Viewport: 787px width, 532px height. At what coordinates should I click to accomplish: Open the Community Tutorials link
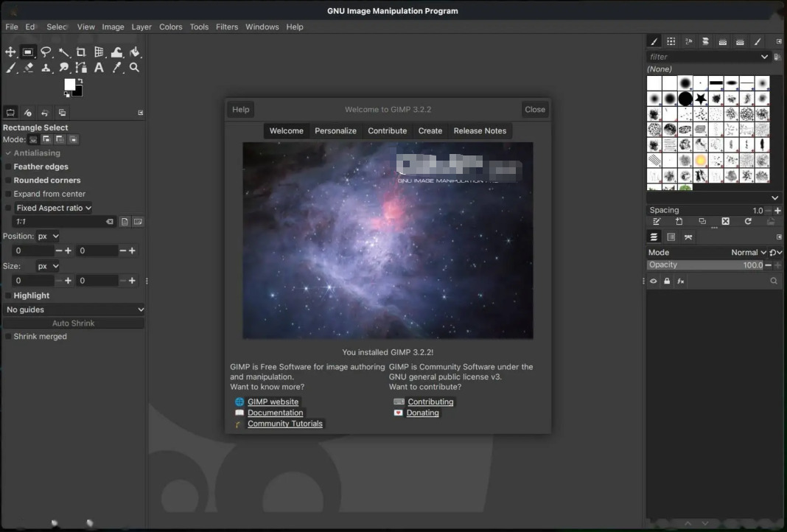pos(285,424)
